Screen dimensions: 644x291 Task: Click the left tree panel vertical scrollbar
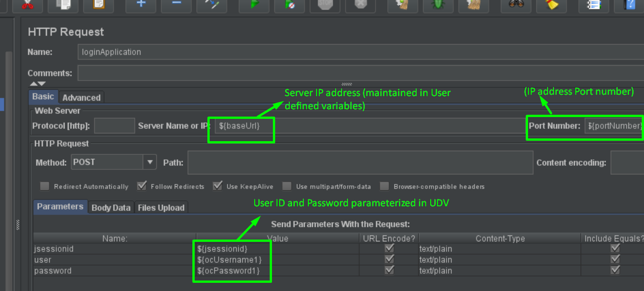click(x=9, y=171)
